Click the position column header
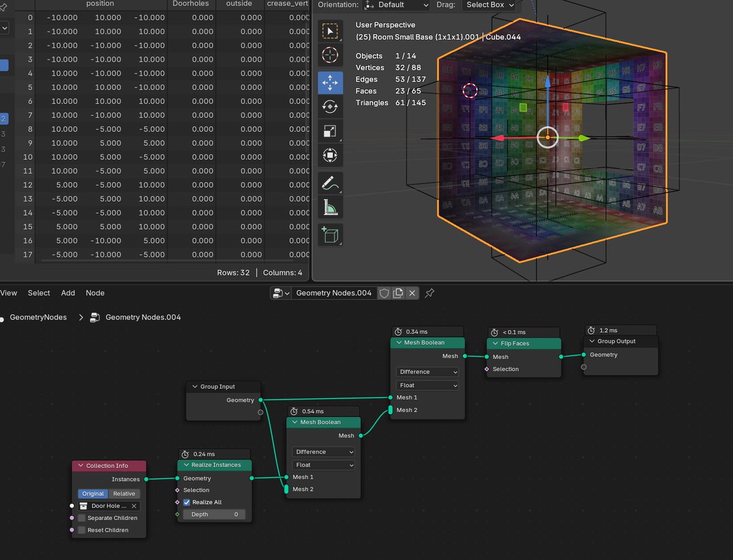733x560 pixels. coord(100,4)
